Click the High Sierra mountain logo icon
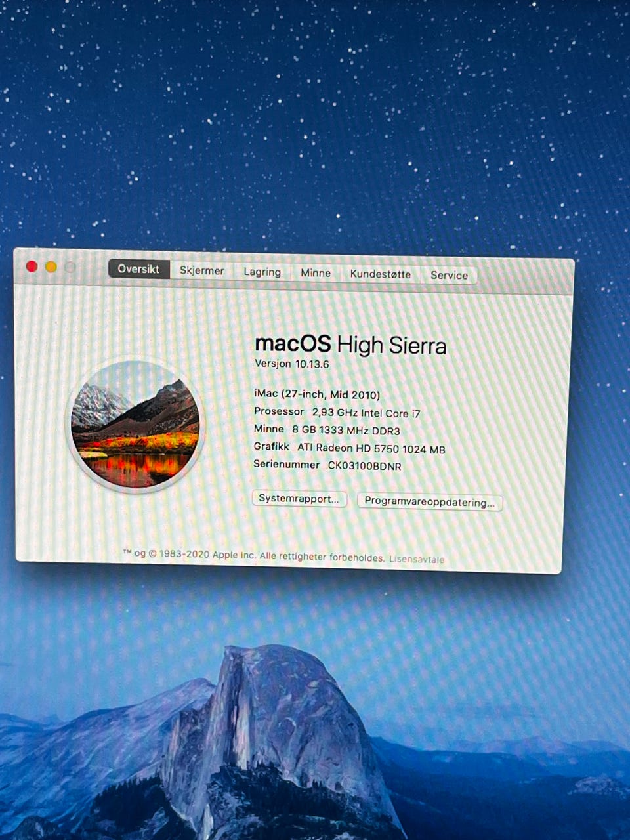 point(136,425)
